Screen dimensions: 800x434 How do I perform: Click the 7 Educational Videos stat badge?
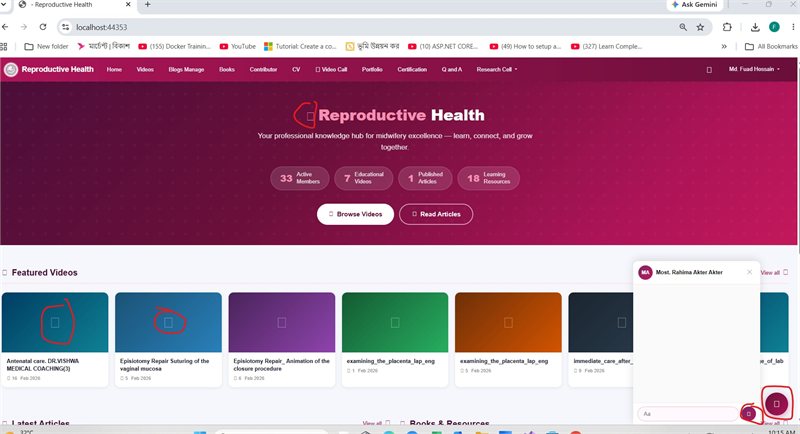click(x=364, y=178)
